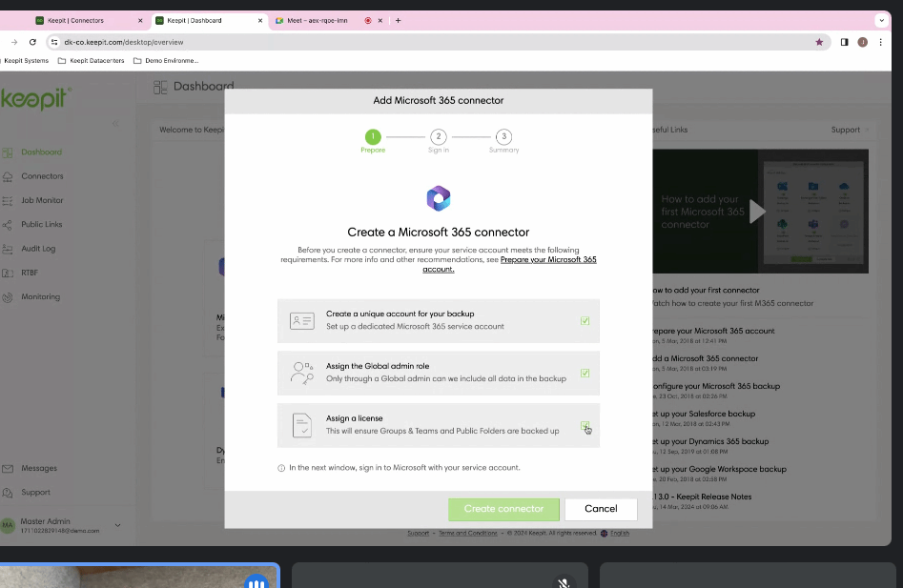Click the Create connector button
Viewport: 903px width, 588px height.
(503, 509)
